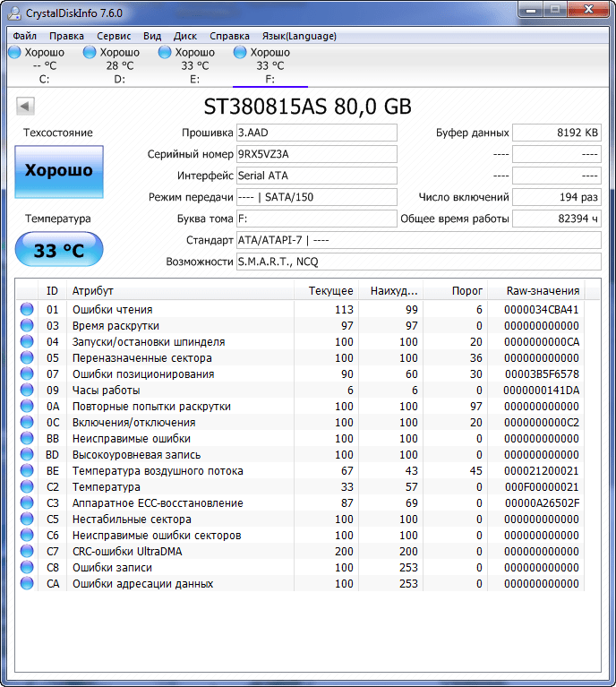The width and height of the screenshot is (616, 687).
Task: Click the ID column header
Action: point(52,291)
